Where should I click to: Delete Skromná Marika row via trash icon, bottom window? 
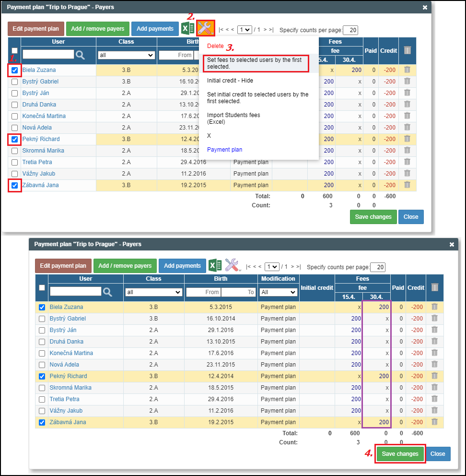(434, 387)
